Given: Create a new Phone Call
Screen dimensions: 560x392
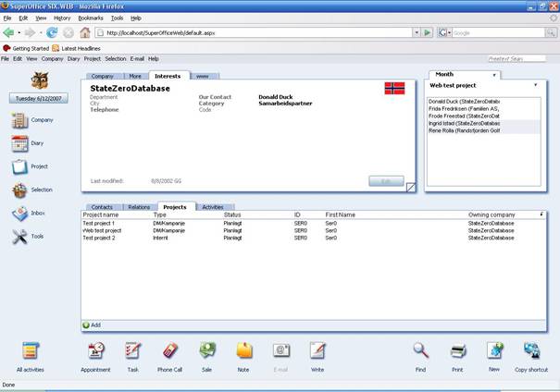Looking at the screenshot, I should (x=170, y=351).
